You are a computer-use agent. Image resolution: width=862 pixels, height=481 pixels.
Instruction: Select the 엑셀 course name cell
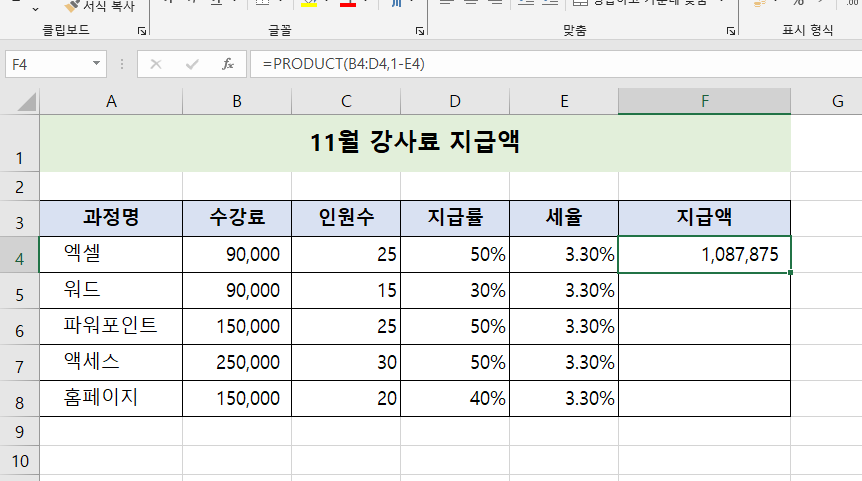point(111,255)
